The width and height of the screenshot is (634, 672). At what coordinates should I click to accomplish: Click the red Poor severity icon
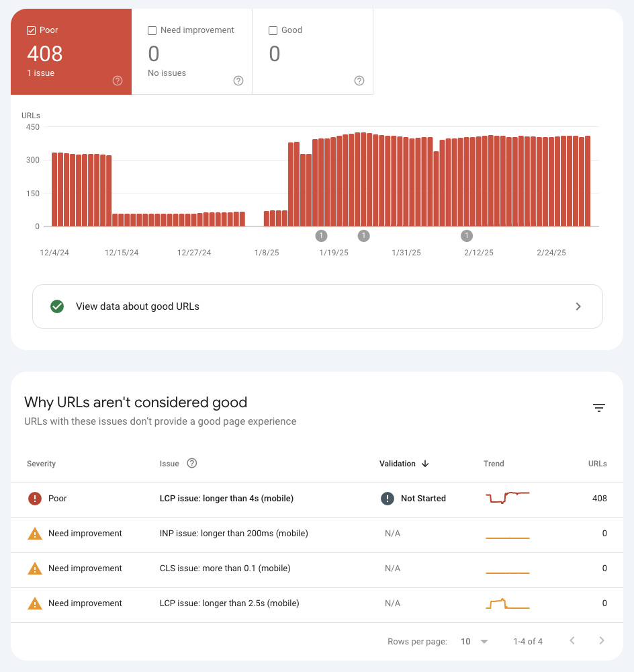[34, 499]
